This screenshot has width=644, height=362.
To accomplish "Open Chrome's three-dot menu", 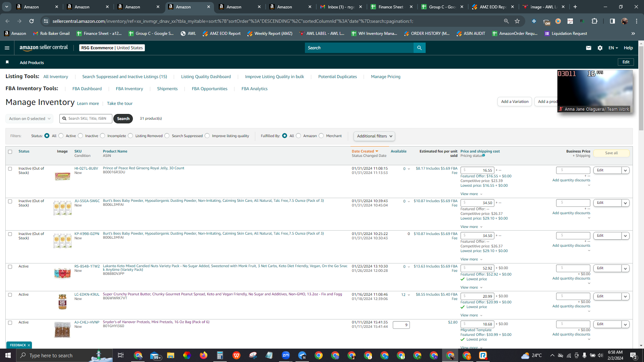I will tap(637, 21).
